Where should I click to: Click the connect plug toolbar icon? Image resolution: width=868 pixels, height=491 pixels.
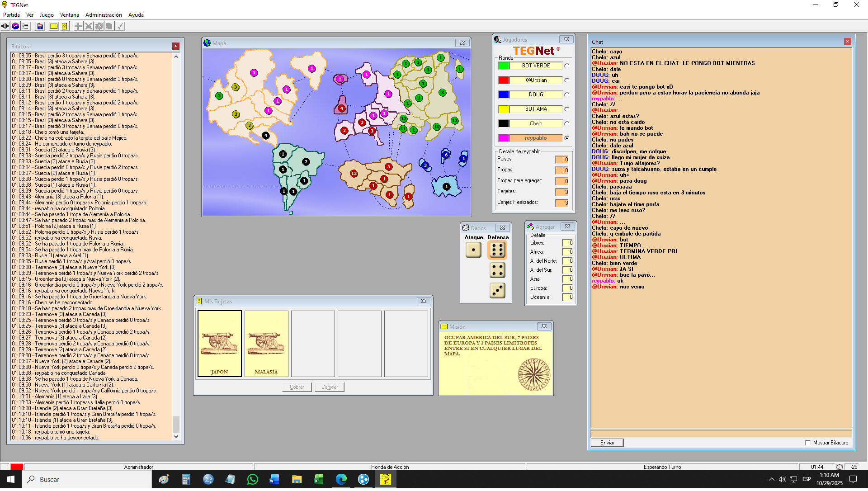(x=5, y=26)
